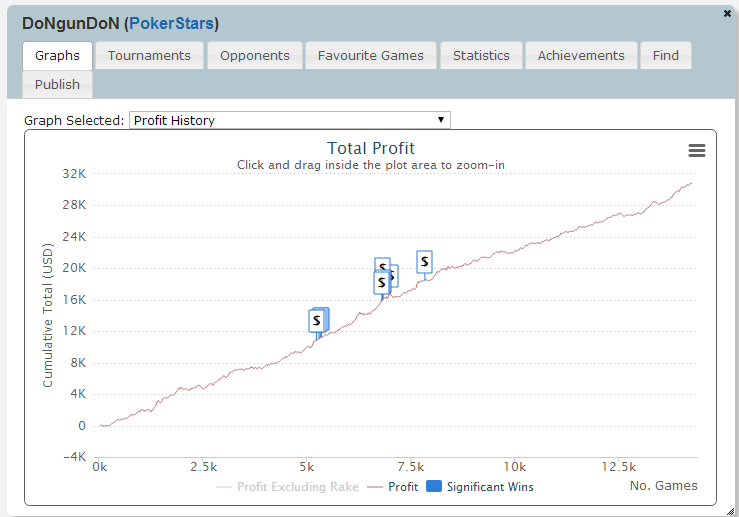The image size is (739, 517).
Task: Toggle Significant Wins markers in legend
Action: click(490, 487)
